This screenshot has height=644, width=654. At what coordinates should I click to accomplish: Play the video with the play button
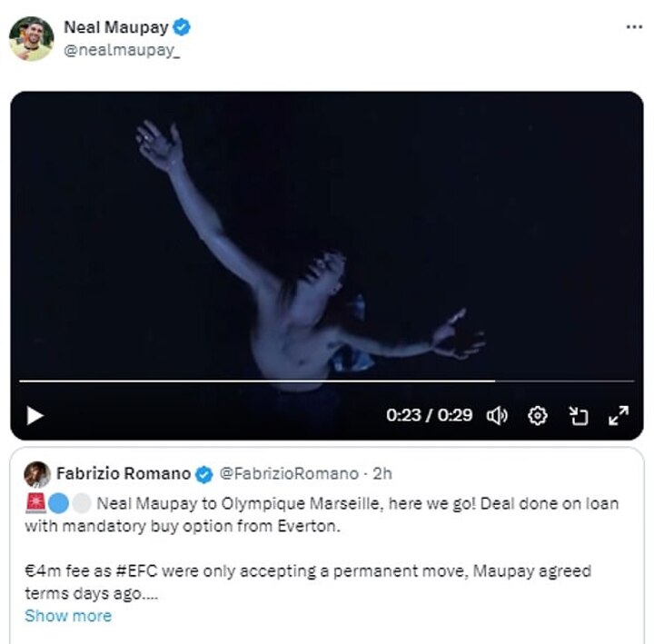(x=35, y=416)
